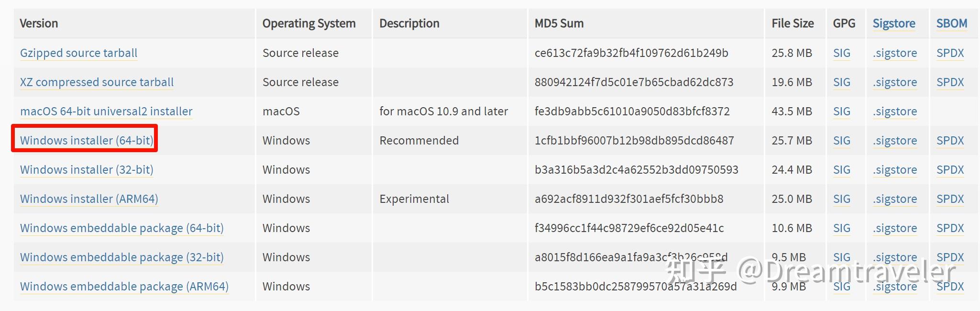Click SIG link for embeddable package (64-bit)
This screenshot has height=311, width=980.
tap(841, 228)
